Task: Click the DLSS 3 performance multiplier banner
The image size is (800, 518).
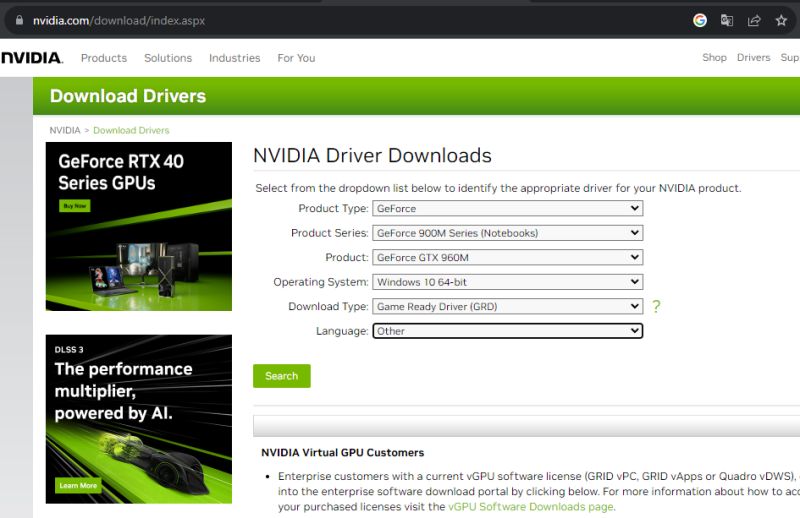Action: [x=139, y=419]
